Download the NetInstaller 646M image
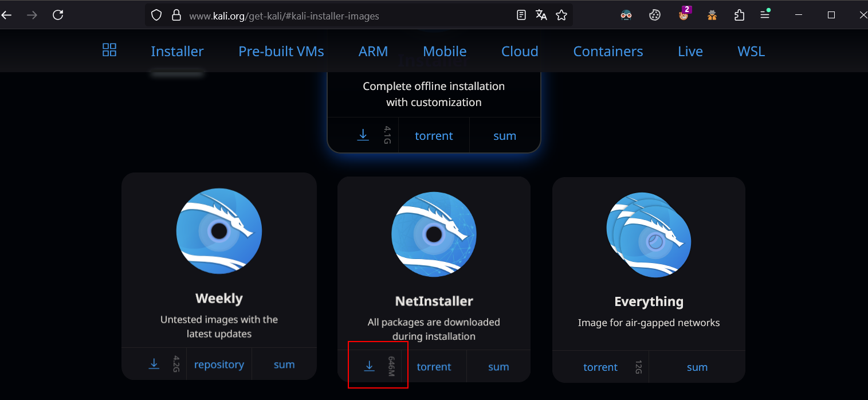 (370, 366)
